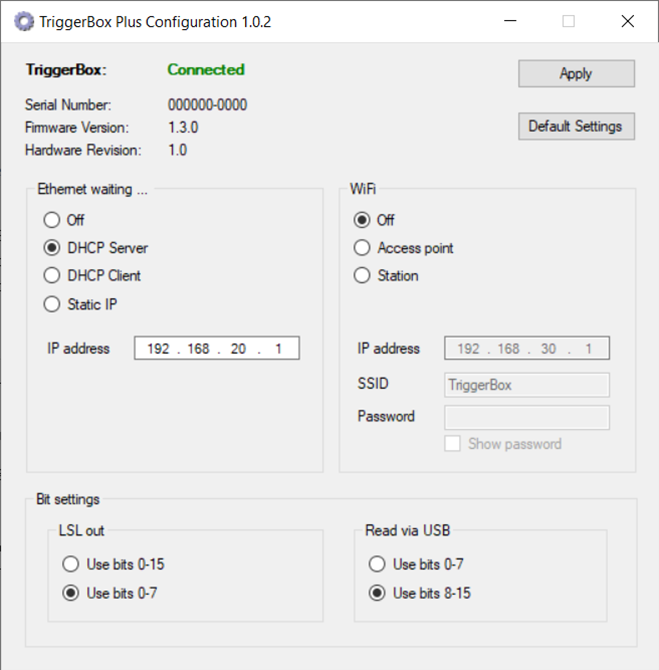Enable WiFi Access point mode

point(362,248)
